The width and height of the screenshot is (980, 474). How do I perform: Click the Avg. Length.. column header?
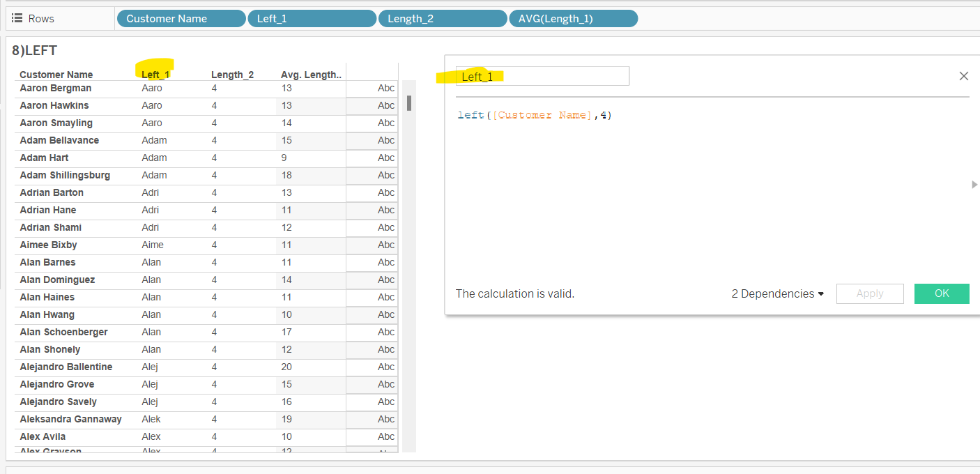click(311, 75)
